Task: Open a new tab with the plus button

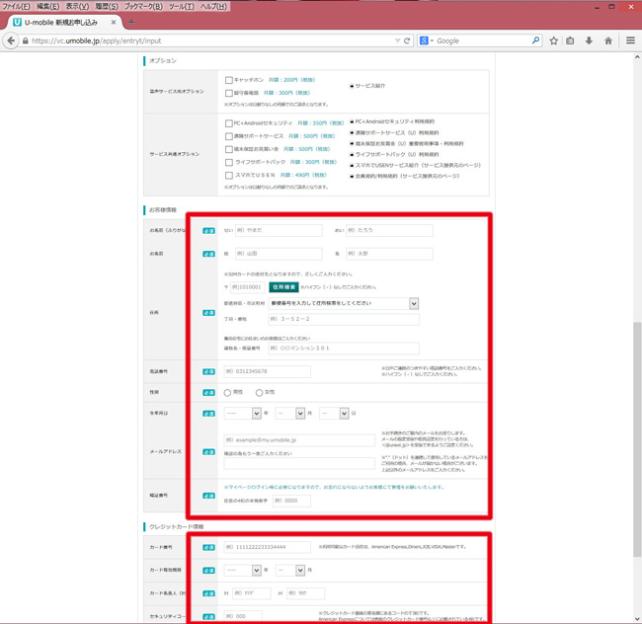Action: point(131,22)
